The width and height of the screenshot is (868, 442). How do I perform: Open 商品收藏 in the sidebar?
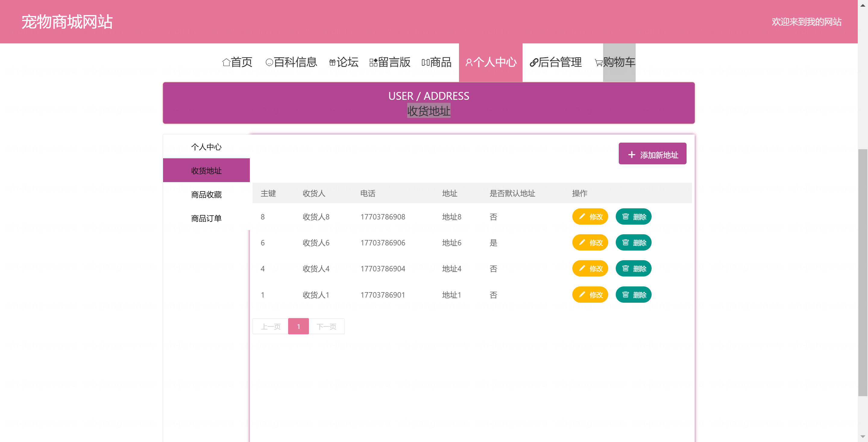tap(206, 194)
